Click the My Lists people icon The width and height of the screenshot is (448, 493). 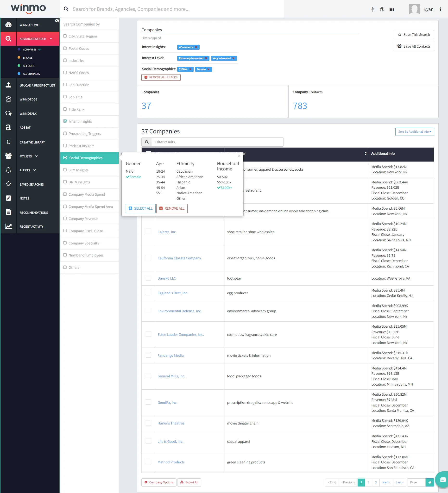[x=8, y=156]
